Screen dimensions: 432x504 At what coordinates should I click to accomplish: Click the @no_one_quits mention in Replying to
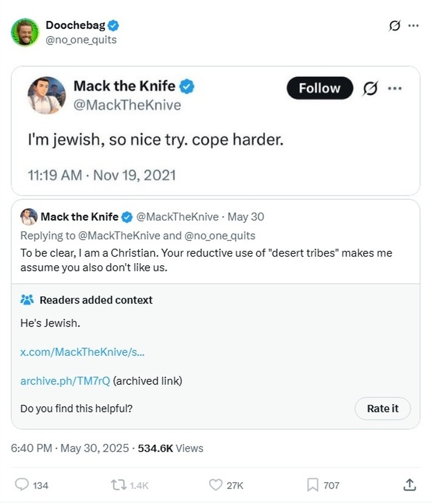[x=220, y=236]
